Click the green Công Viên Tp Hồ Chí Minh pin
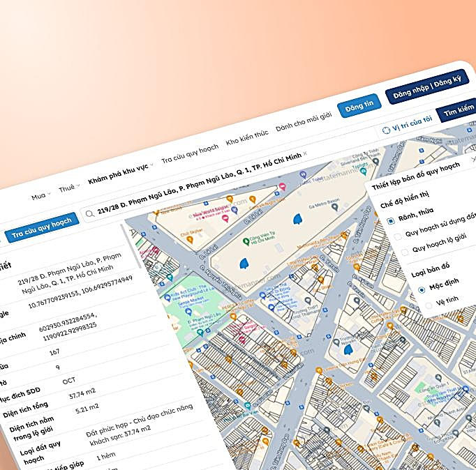The image size is (476, 470). click(x=246, y=242)
